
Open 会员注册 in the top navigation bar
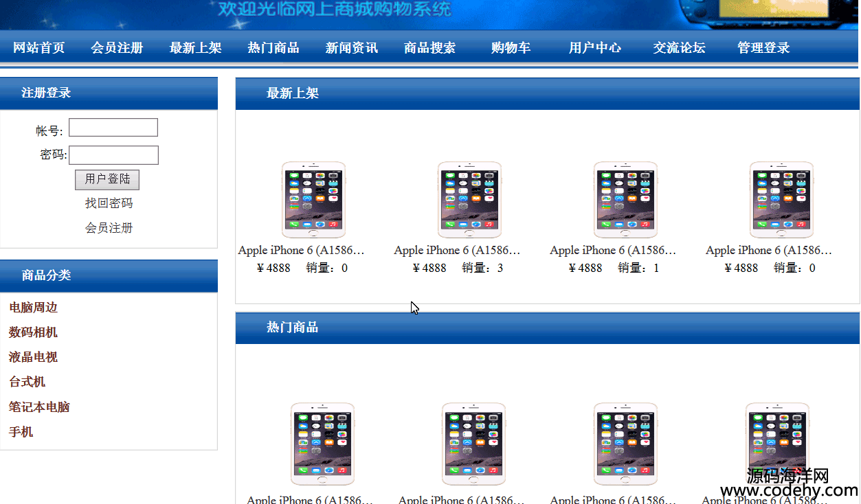[x=118, y=47]
